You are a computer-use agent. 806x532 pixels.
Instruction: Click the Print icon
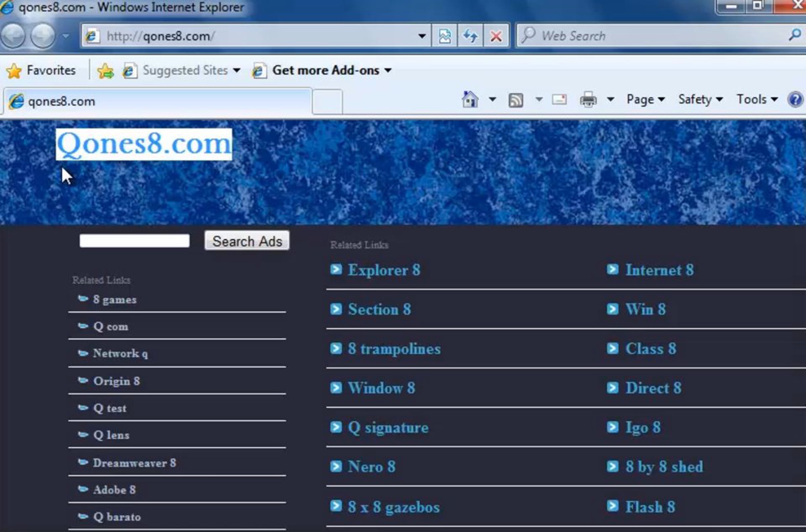588,100
